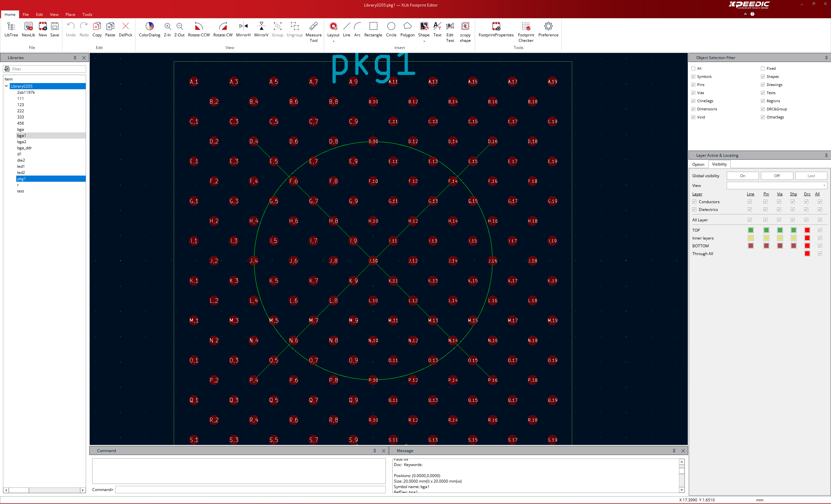The image size is (831, 504).
Task: Select the Arc drawing tool
Action: click(358, 29)
